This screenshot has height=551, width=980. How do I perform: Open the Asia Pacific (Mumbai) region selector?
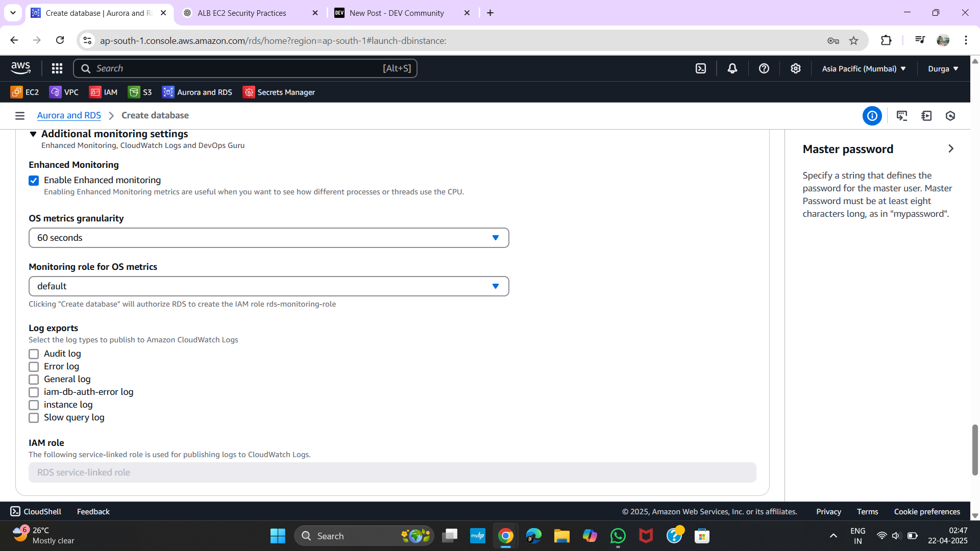864,68
